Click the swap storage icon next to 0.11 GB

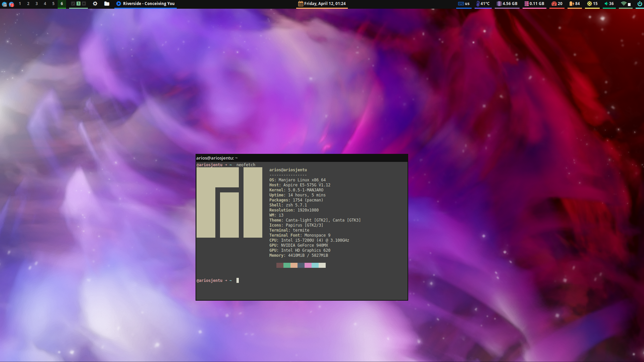tap(527, 4)
